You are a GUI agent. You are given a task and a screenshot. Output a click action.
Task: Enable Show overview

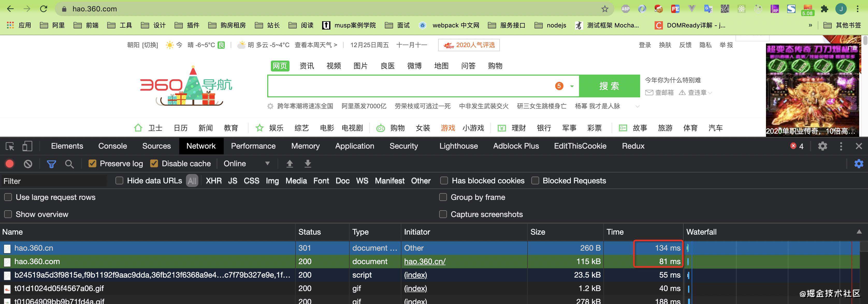[8, 214]
